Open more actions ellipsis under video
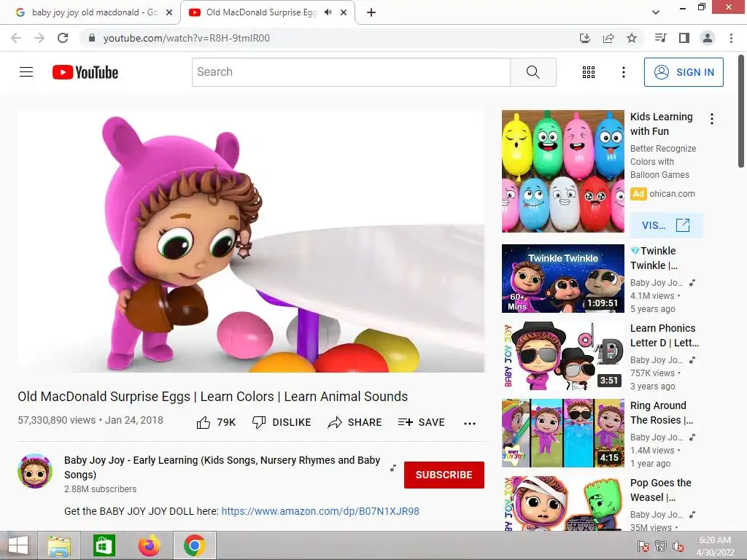The image size is (747, 560). tap(469, 424)
